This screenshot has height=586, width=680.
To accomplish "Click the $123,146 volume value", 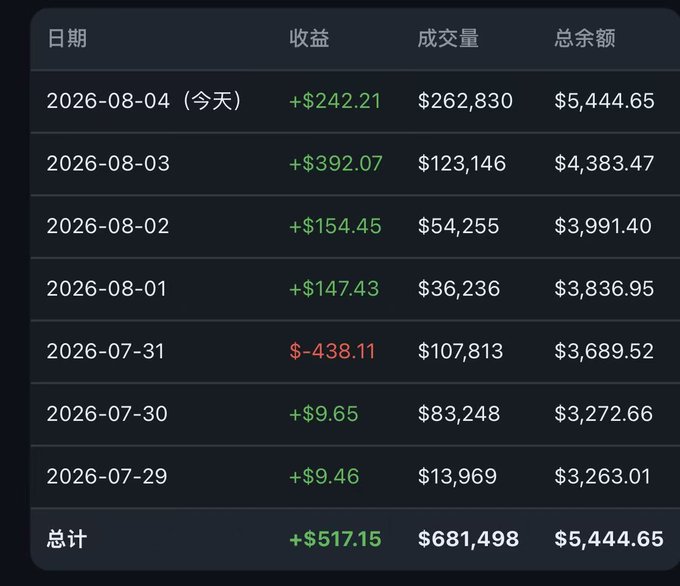I will [x=462, y=164].
